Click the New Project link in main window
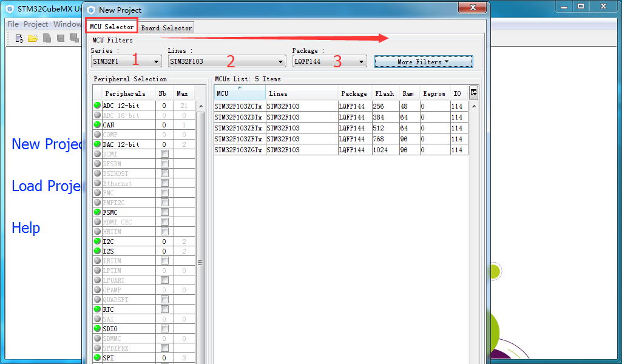Screen dimensions: 622x364 pyautogui.click(x=47, y=144)
